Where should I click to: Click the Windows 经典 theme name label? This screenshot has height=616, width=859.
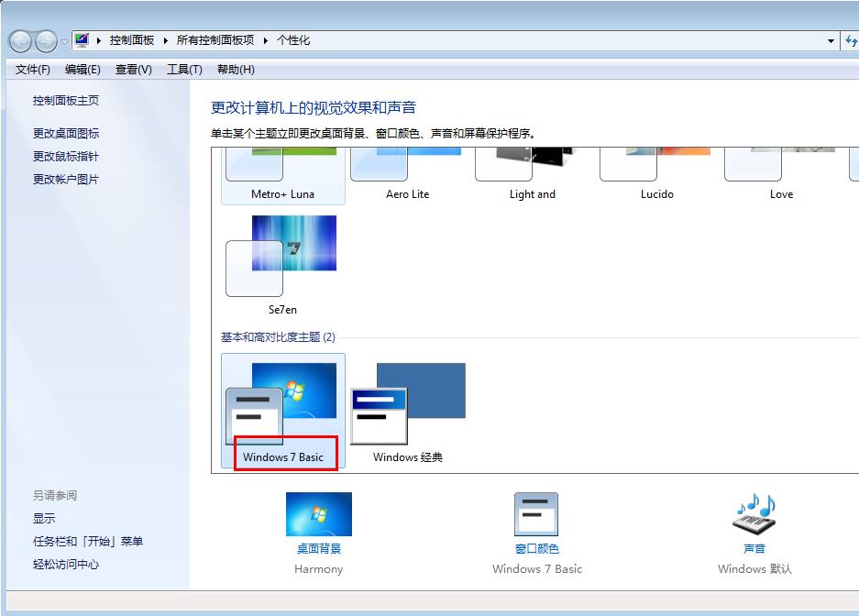point(408,457)
